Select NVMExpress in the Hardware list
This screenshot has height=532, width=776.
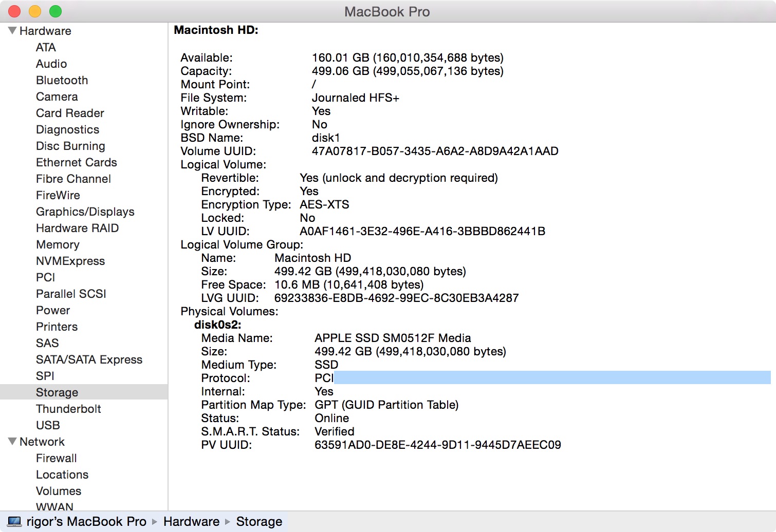[70, 261]
